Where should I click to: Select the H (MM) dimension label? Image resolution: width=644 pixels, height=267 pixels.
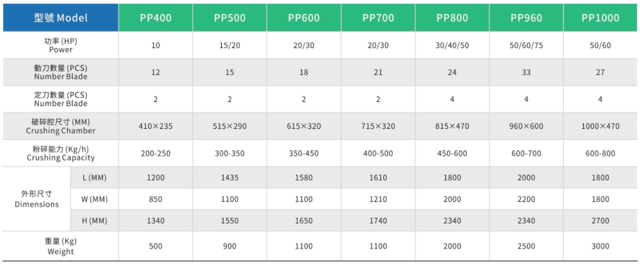[95, 221]
